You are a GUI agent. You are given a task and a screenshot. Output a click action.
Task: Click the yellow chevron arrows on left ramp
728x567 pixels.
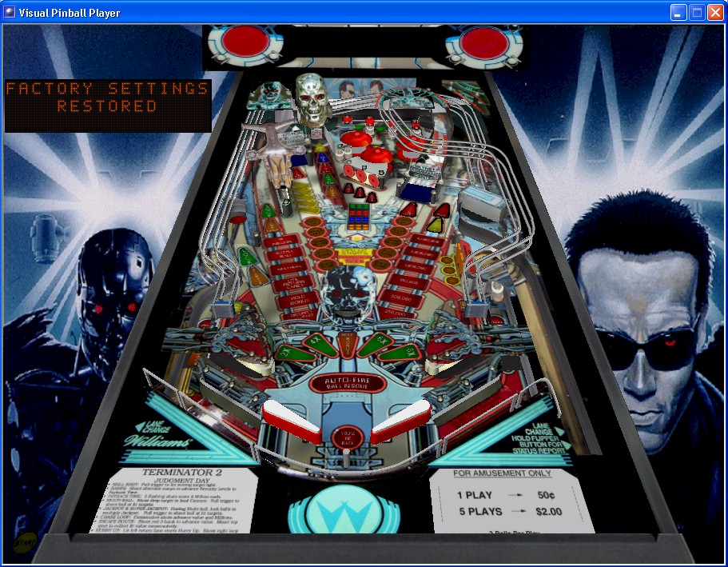pos(305,196)
